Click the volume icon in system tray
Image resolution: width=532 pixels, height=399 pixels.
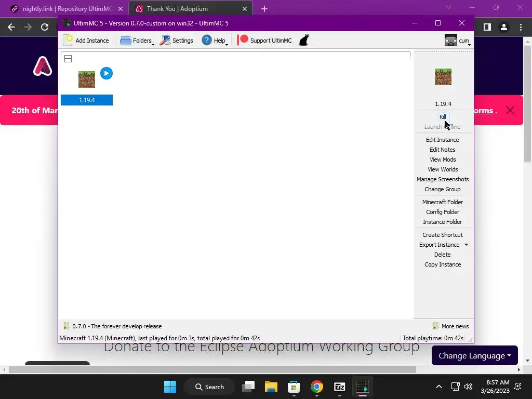pyautogui.click(x=468, y=387)
